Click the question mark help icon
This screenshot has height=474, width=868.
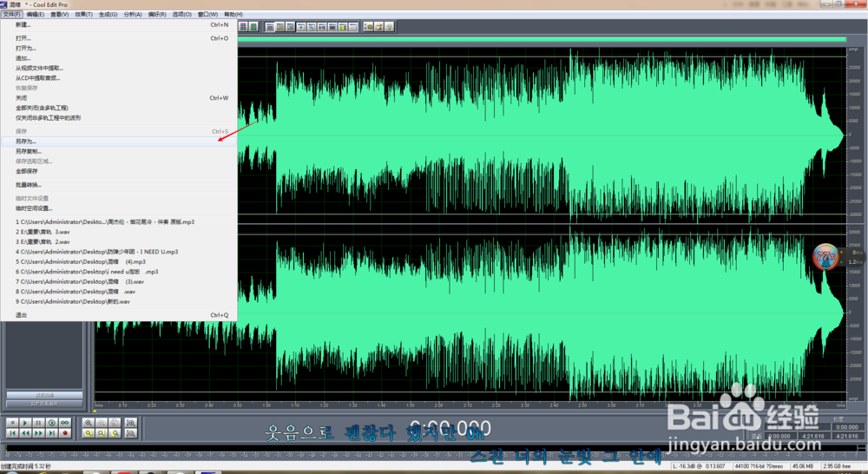pos(389,27)
